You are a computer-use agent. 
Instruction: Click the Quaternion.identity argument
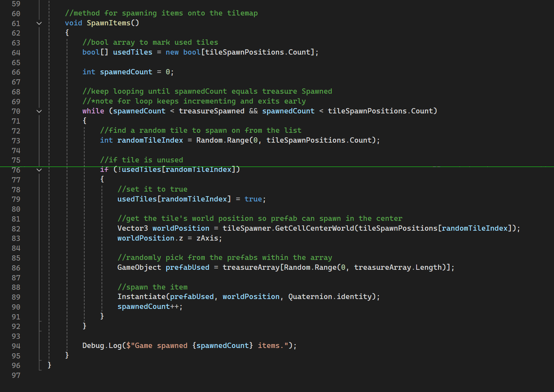coord(330,297)
